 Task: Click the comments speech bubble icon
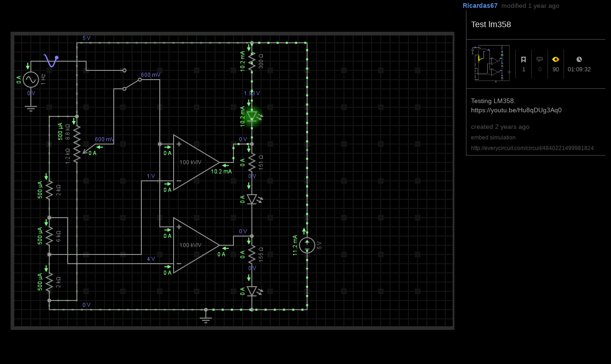tap(540, 59)
